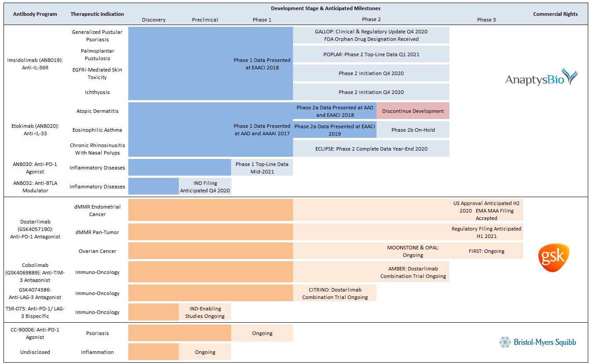590x364 pixels.
Task: Click the Preclinical stage label
Action: tap(205, 20)
